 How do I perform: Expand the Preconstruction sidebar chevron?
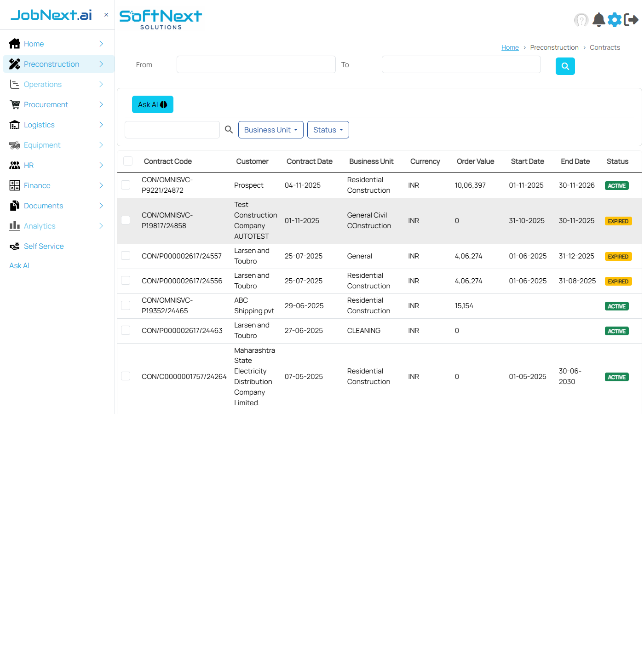point(101,64)
